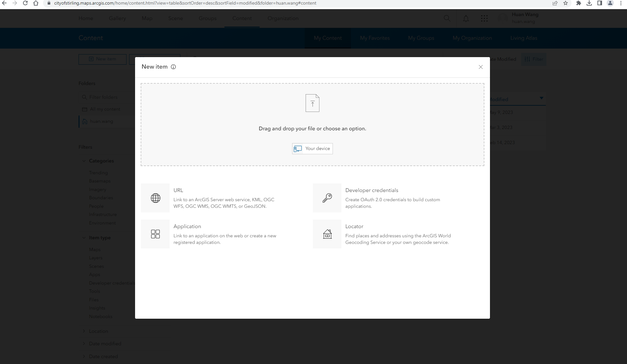Viewport: 627px width, 364px height.
Task: Click the upload file icon in drop zone
Action: coord(313,103)
